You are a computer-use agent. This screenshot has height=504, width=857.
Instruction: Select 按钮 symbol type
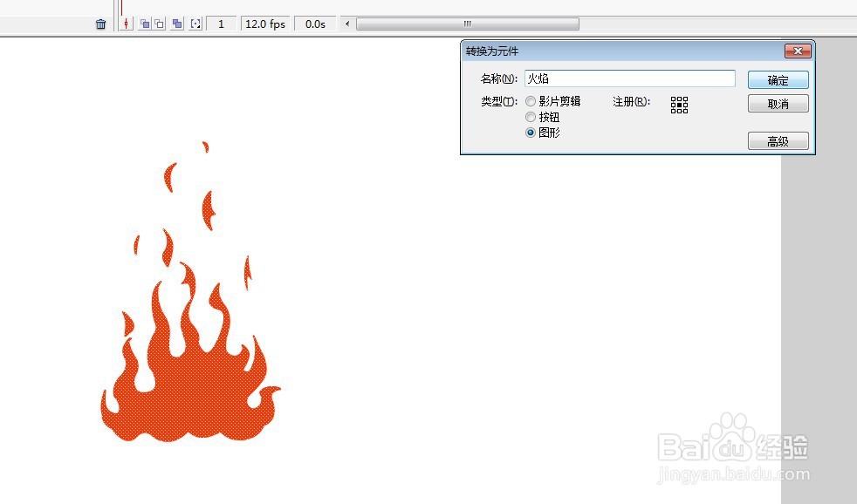click(531, 116)
